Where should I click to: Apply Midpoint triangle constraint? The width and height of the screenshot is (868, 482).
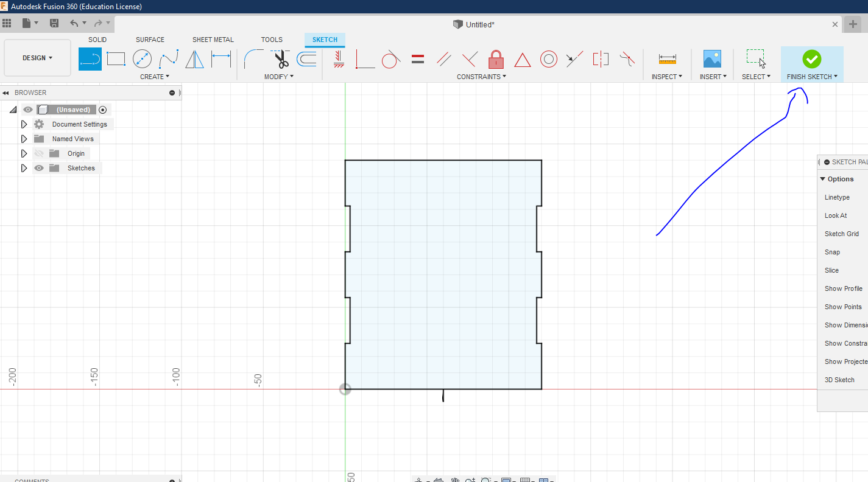tap(523, 60)
